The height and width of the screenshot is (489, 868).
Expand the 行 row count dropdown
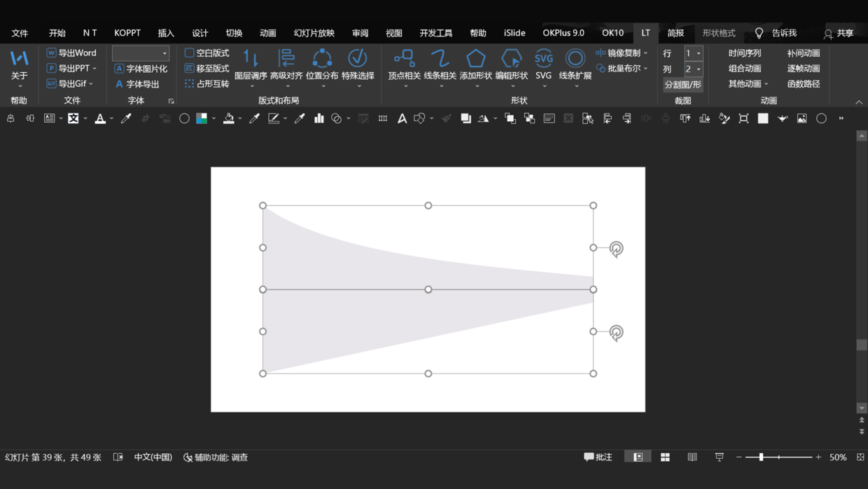coord(699,53)
